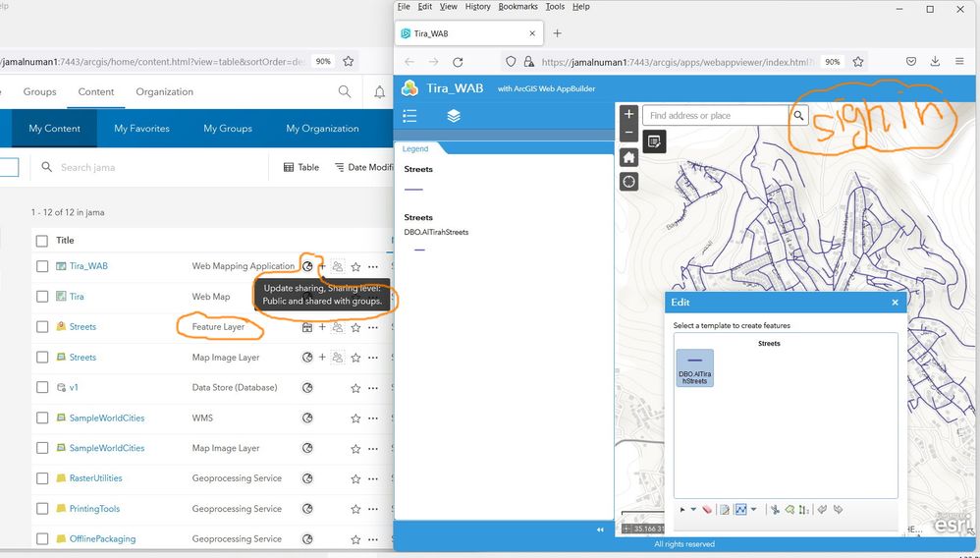Open more options for Tira_WAB row

(x=373, y=266)
